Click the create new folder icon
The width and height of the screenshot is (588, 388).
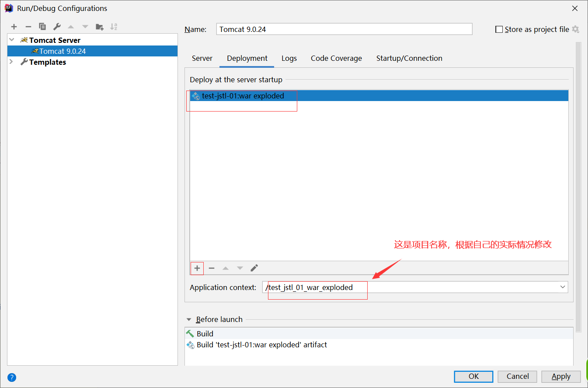[x=99, y=26]
